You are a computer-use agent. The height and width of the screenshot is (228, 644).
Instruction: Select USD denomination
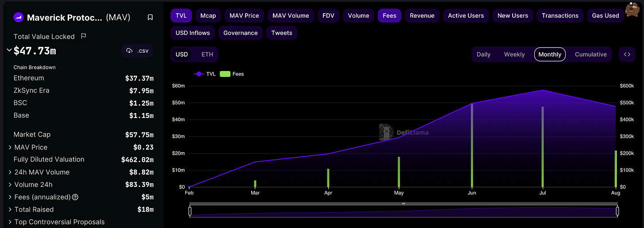(182, 54)
